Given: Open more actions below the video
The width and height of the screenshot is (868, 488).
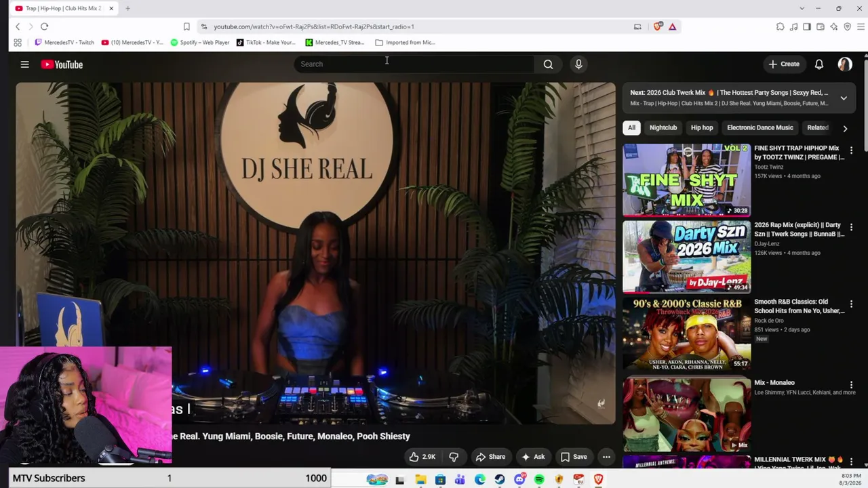Looking at the screenshot, I should [606, 457].
